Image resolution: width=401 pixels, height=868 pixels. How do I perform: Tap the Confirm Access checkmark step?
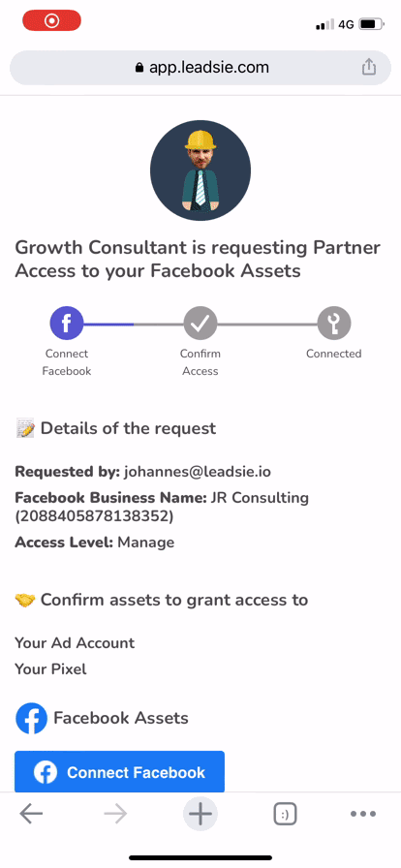(200, 324)
